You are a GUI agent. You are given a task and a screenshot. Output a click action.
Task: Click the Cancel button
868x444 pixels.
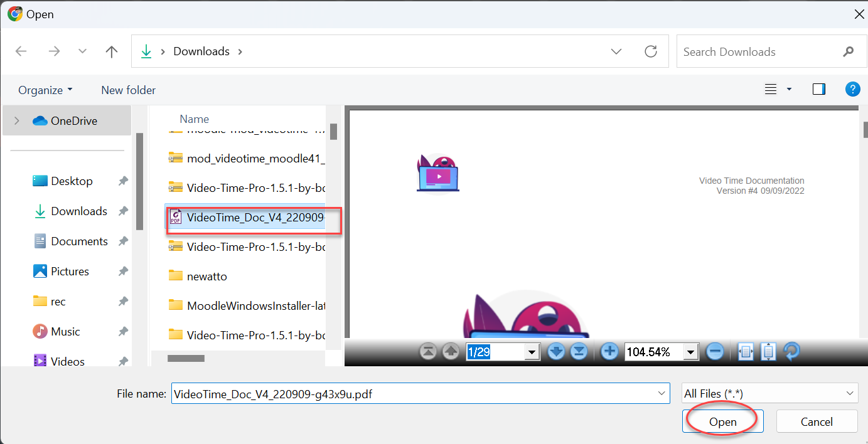(x=817, y=422)
